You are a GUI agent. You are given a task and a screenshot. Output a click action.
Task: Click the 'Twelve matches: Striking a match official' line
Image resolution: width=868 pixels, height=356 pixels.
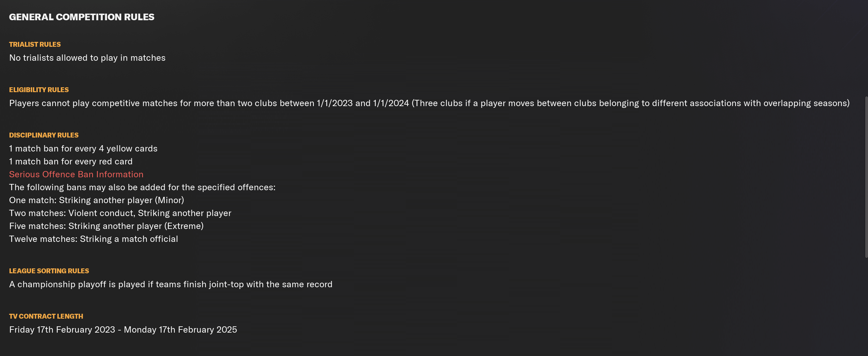94,239
